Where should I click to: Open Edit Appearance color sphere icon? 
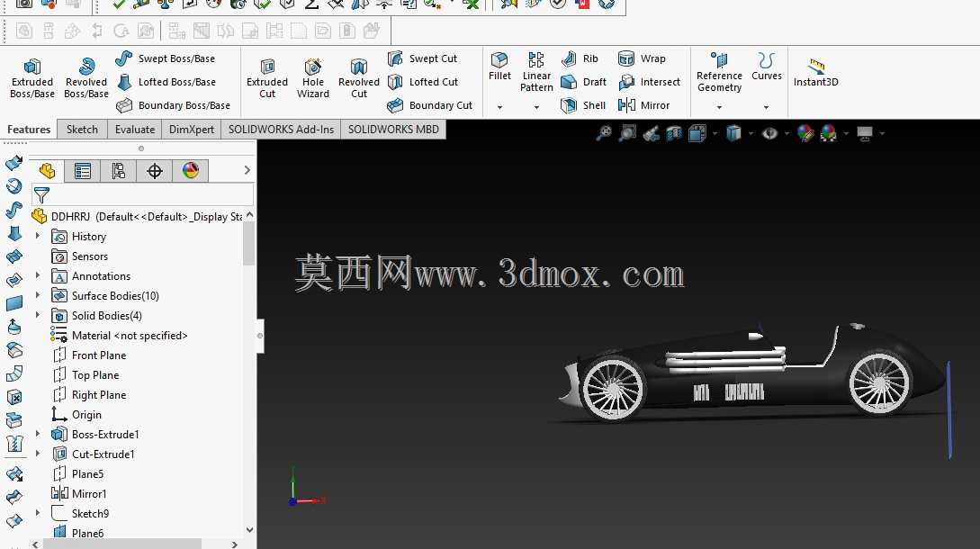click(x=805, y=133)
